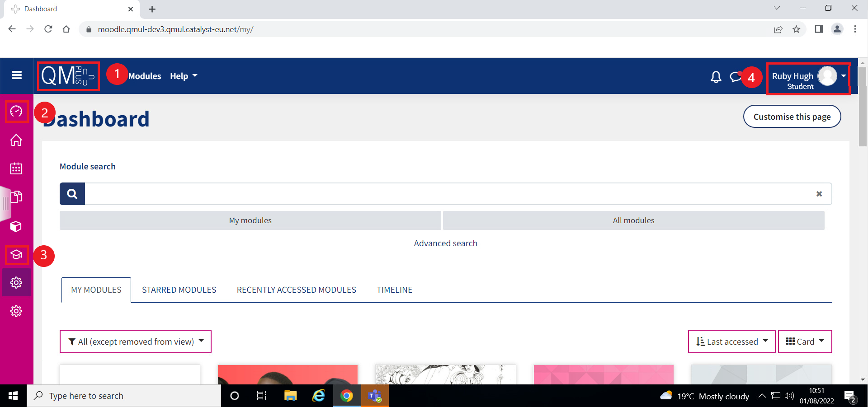Clear the module search field with the X
Screen dimensions: 868x407
click(x=819, y=193)
